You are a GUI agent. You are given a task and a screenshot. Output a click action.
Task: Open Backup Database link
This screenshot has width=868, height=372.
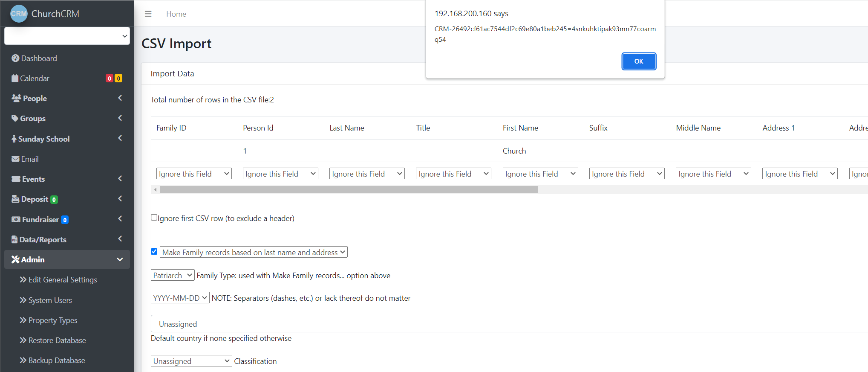click(57, 360)
